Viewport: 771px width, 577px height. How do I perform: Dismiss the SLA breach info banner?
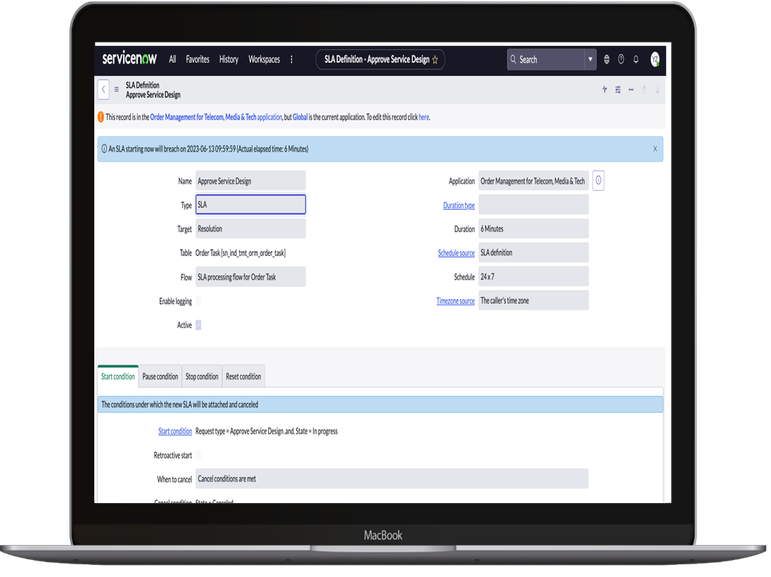point(655,149)
